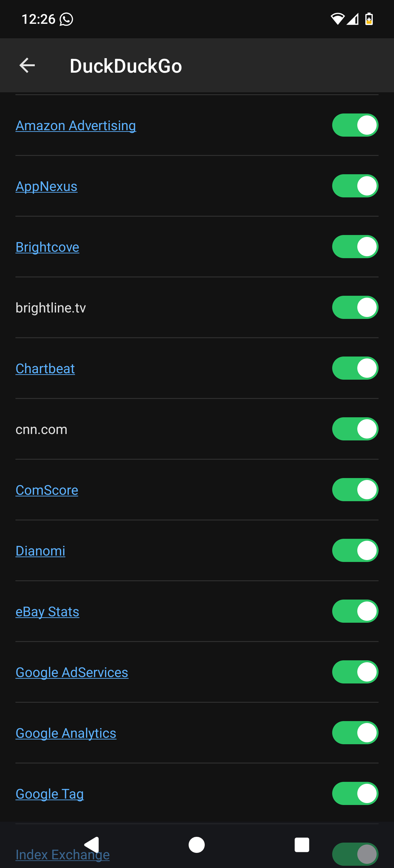
Task: Turn off the Dianomi switch
Action: tap(355, 551)
